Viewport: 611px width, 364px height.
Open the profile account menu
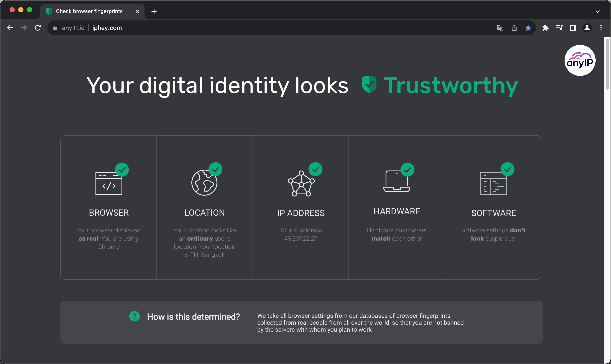(x=587, y=28)
